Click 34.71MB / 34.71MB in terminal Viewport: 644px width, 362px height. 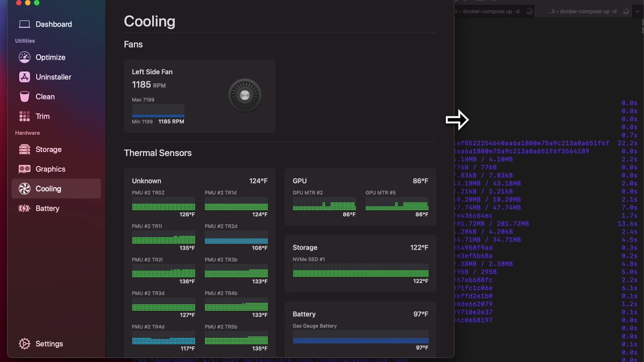[x=488, y=240]
